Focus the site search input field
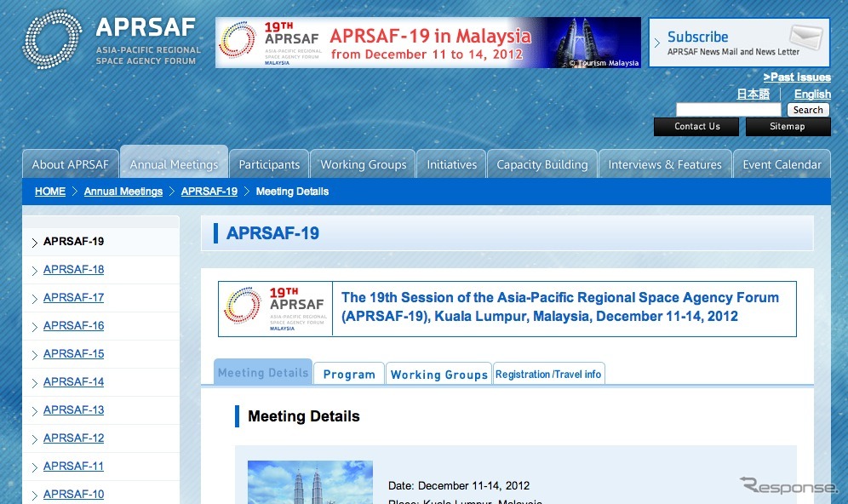Image resolution: width=848 pixels, height=504 pixels. (729, 110)
